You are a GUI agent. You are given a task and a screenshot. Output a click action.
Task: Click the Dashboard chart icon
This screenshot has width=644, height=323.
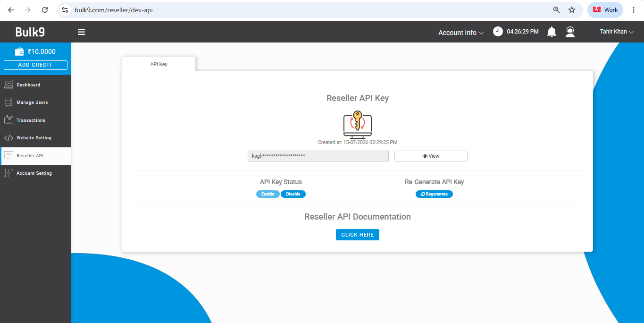coord(8,85)
